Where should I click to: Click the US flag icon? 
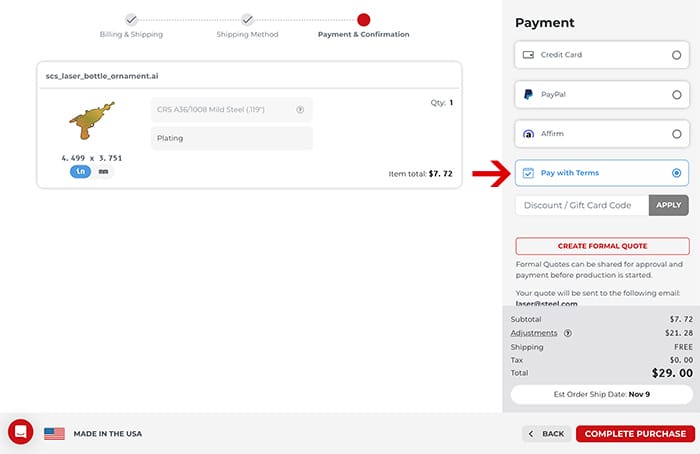coord(54,433)
